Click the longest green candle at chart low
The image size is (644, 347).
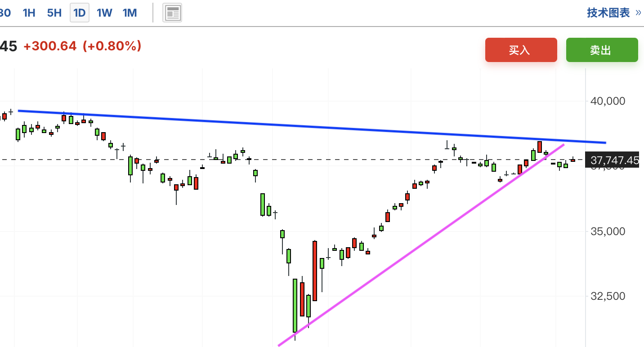tap(295, 306)
